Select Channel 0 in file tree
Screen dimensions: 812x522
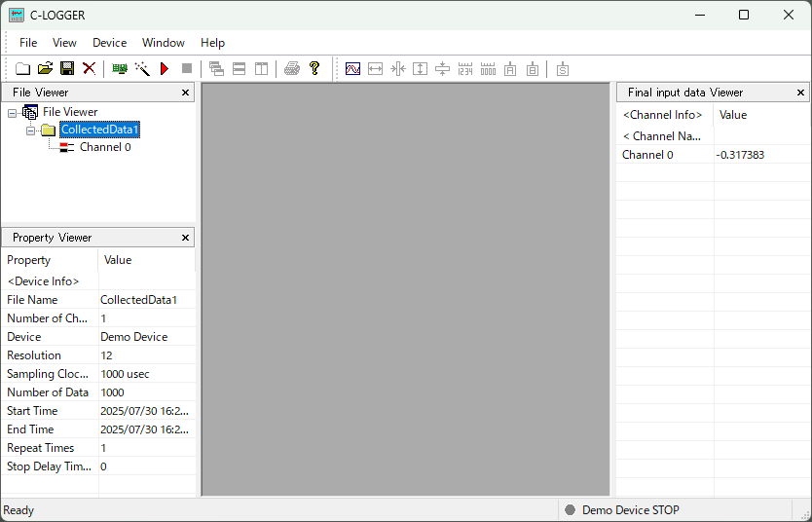(104, 147)
